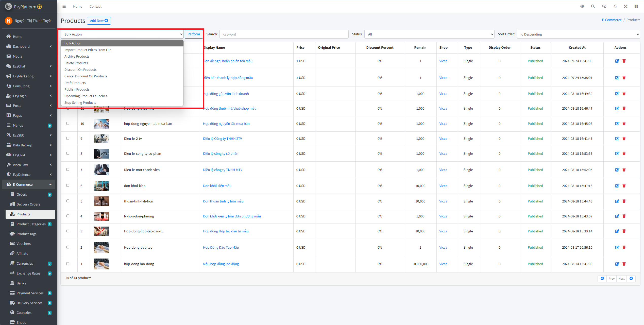Toggle fullscreen with the expand icon
This screenshot has width=644, height=325.
(x=626, y=6)
